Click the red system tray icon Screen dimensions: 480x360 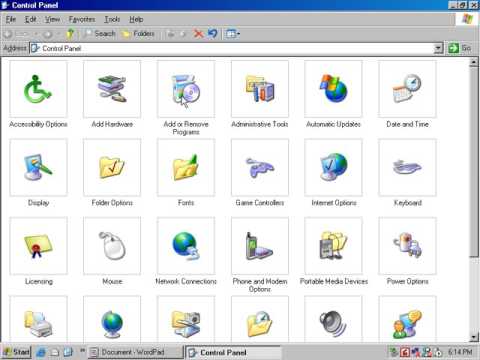[x=405, y=352]
